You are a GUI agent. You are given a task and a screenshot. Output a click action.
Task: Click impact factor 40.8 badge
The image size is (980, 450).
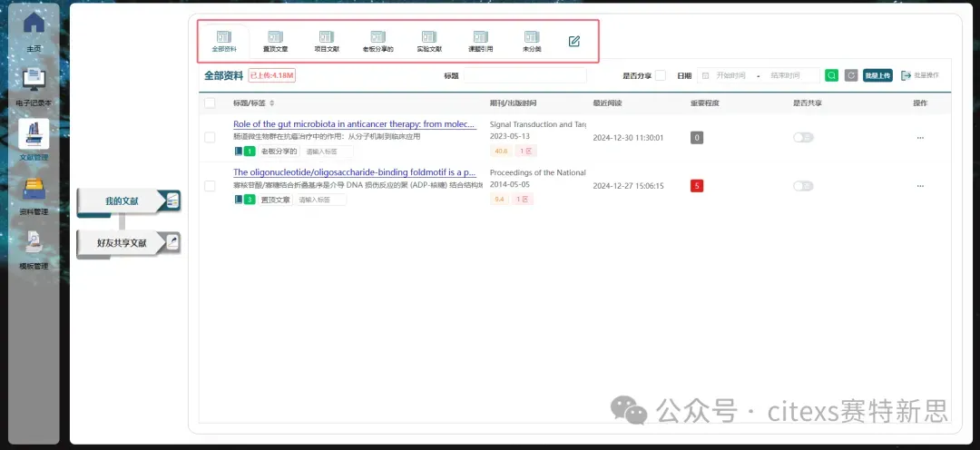pos(501,152)
